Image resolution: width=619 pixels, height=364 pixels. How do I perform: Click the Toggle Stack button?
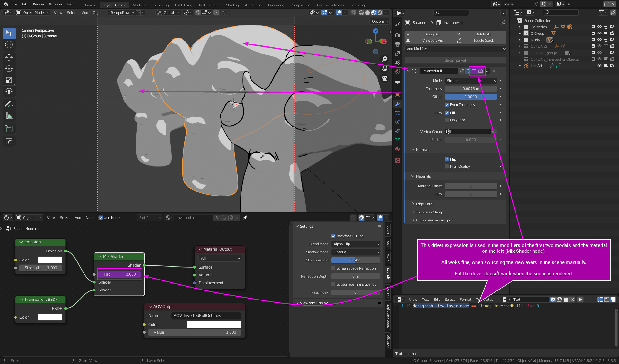[481, 40]
